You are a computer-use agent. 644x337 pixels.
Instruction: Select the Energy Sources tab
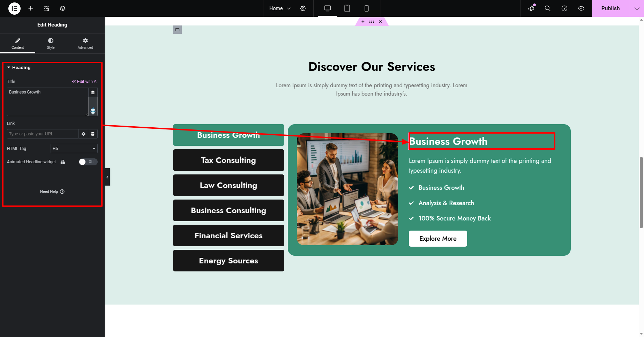pyautogui.click(x=229, y=261)
